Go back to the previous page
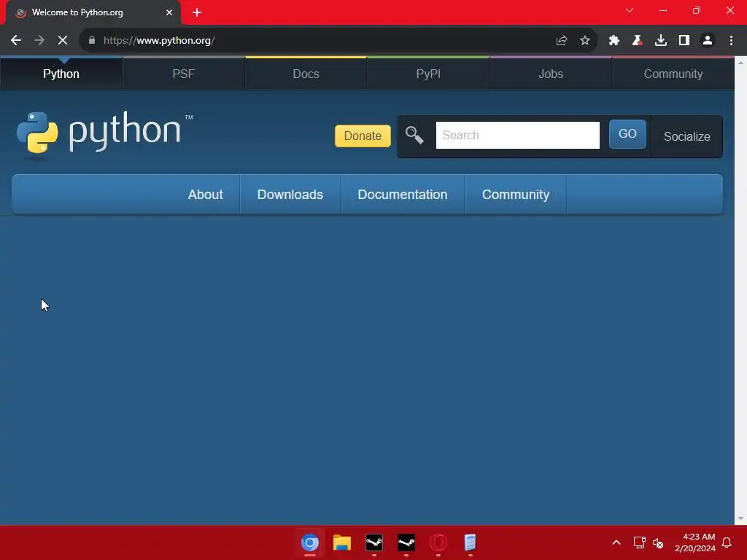This screenshot has width=747, height=560. (16, 41)
